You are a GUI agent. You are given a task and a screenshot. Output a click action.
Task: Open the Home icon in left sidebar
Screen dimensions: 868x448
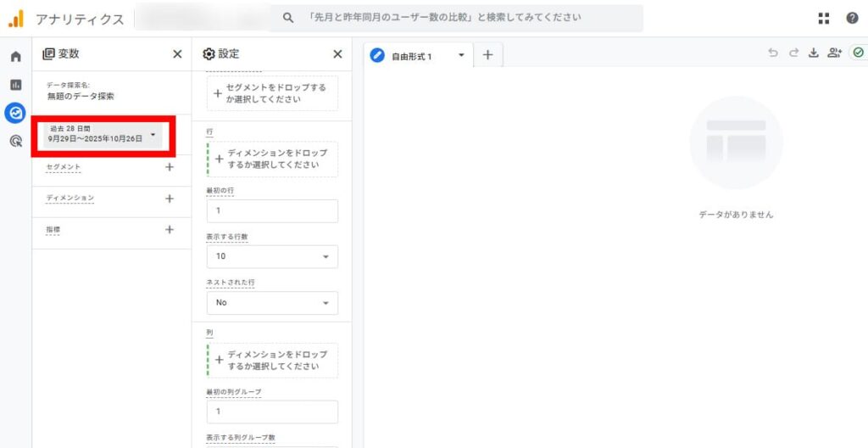pyautogui.click(x=15, y=57)
